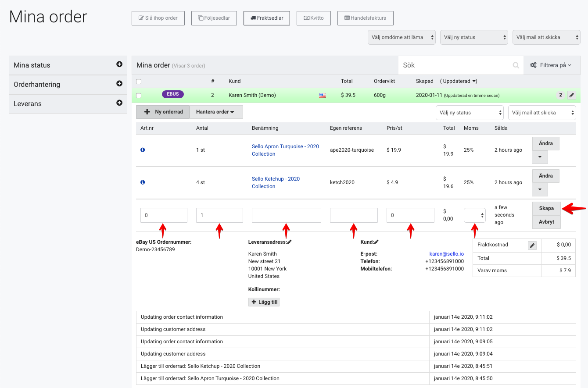Click Antal input in new row
This screenshot has height=388, width=588.
(219, 215)
